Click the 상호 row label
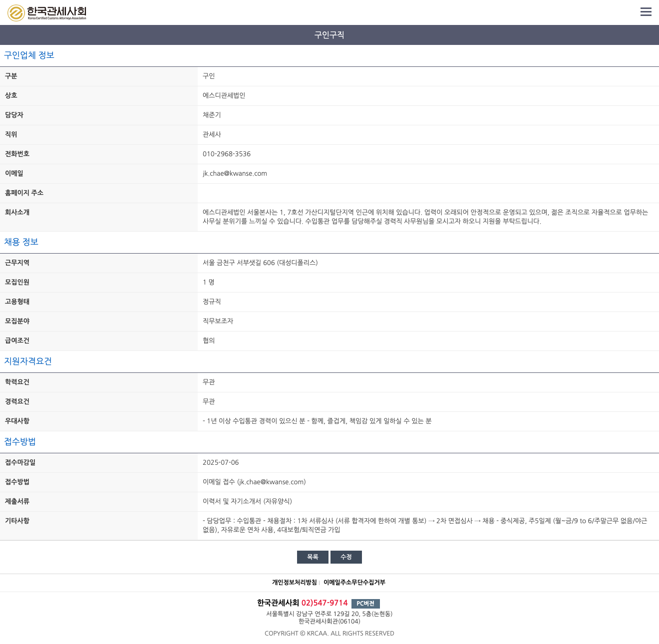This screenshot has width=659, height=644. tap(11, 95)
